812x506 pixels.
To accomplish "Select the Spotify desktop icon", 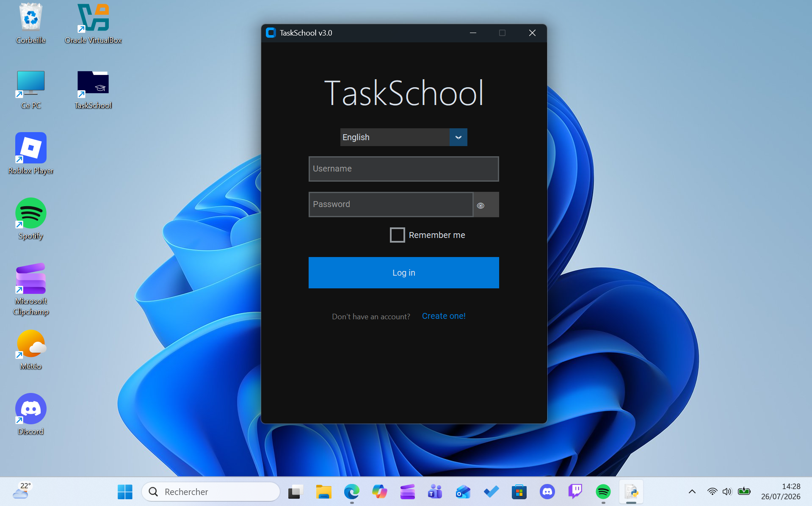I will (30, 219).
